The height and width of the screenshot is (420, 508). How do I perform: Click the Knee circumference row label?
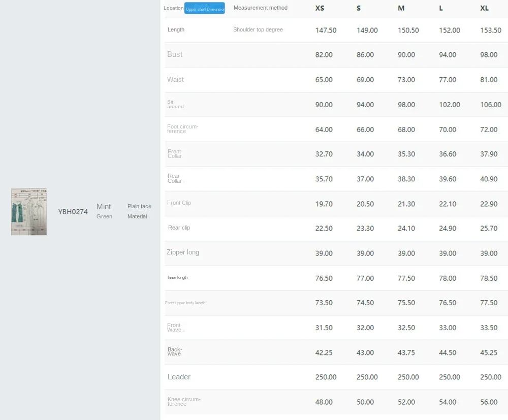click(x=183, y=402)
